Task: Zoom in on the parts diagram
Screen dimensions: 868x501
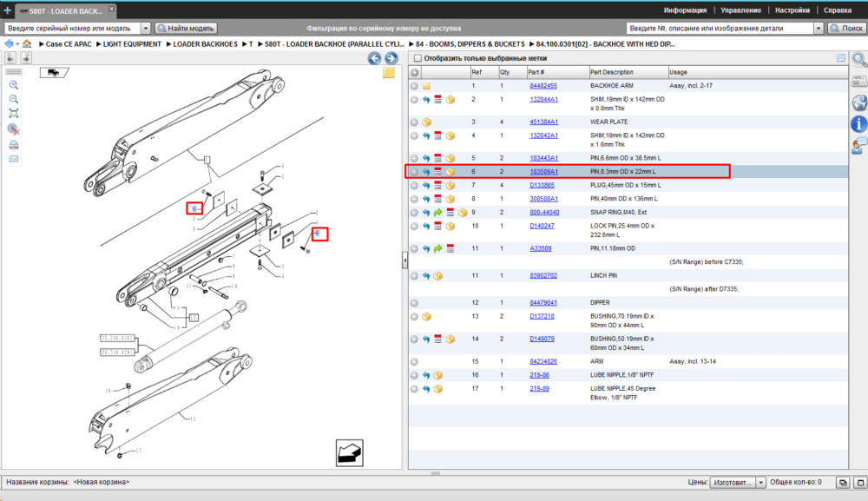Action: (x=14, y=85)
